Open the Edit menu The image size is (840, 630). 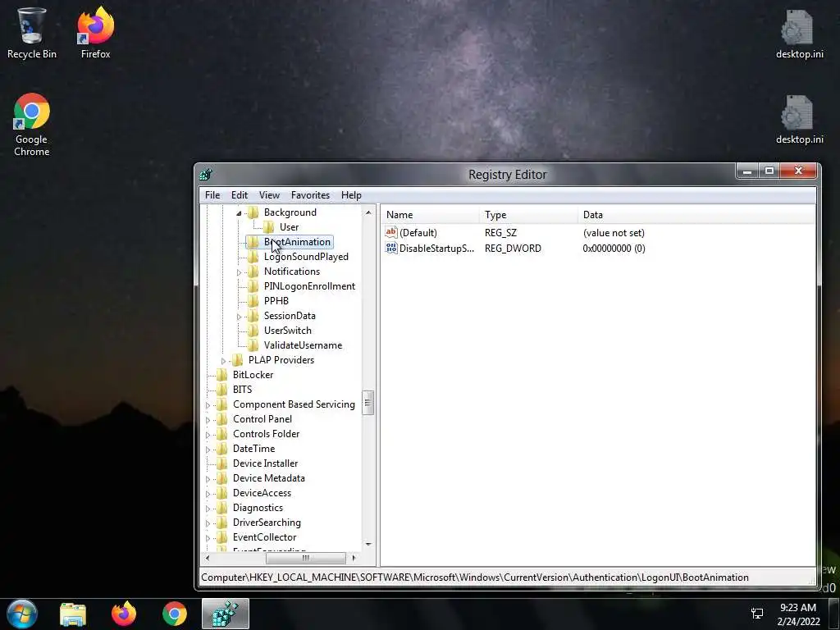[x=239, y=195]
